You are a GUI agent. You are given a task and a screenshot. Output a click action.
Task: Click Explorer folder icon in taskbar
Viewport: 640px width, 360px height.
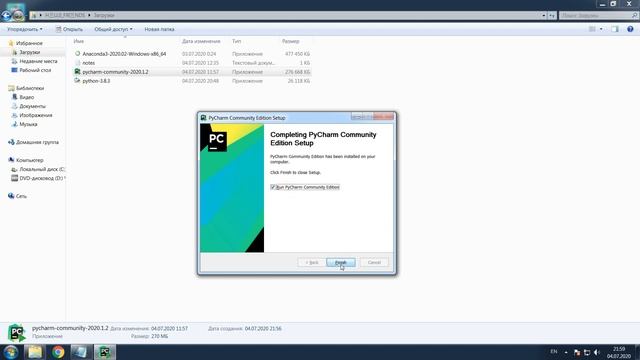click(35, 352)
